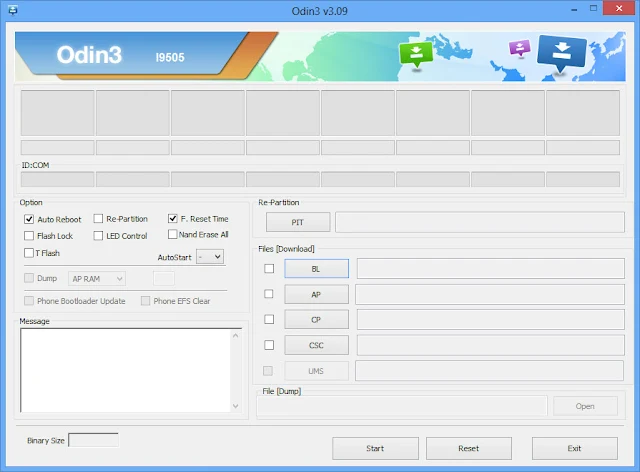640x472 pixels.
Task: Click the BL file button
Action: 316,269
